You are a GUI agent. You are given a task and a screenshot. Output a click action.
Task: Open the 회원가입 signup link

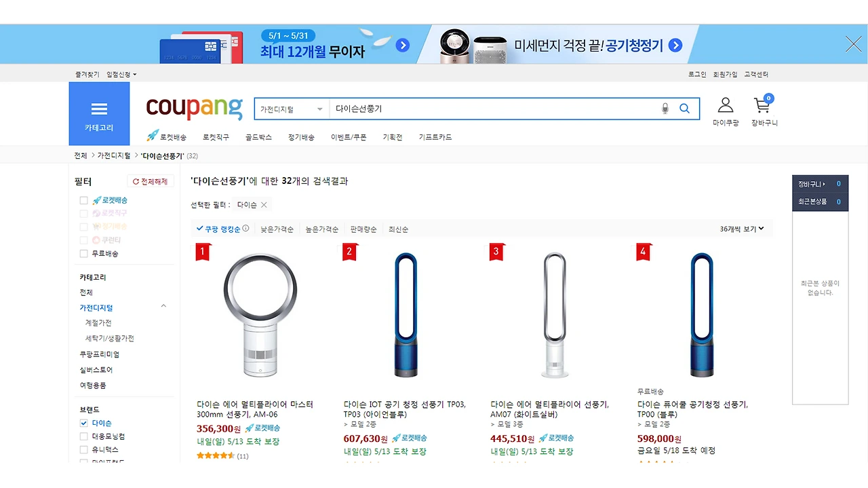click(x=726, y=74)
